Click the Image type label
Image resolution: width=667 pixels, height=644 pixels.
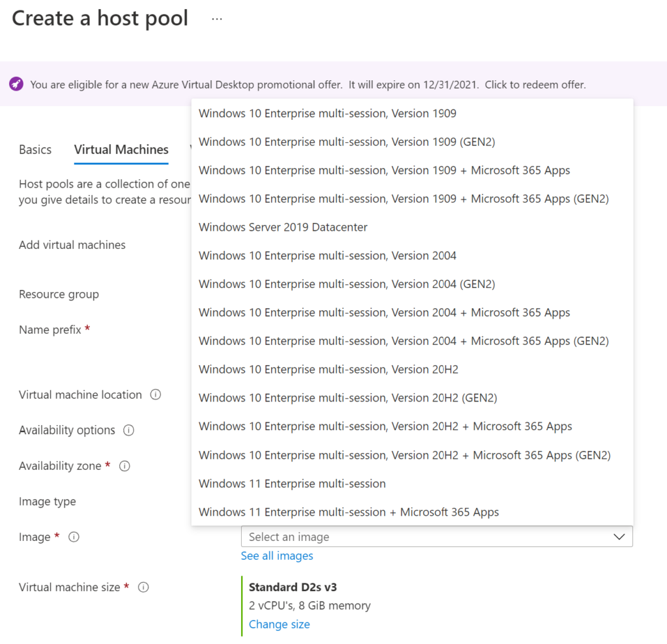pyautogui.click(x=47, y=502)
